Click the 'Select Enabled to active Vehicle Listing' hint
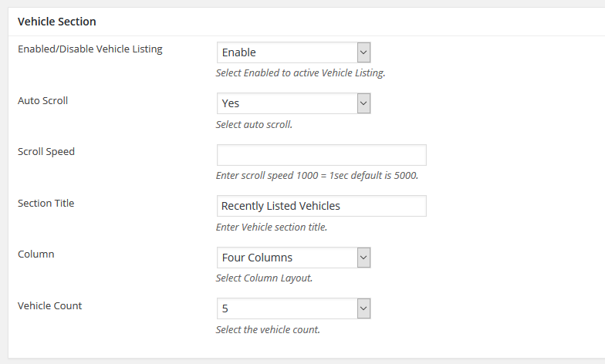 pos(301,72)
